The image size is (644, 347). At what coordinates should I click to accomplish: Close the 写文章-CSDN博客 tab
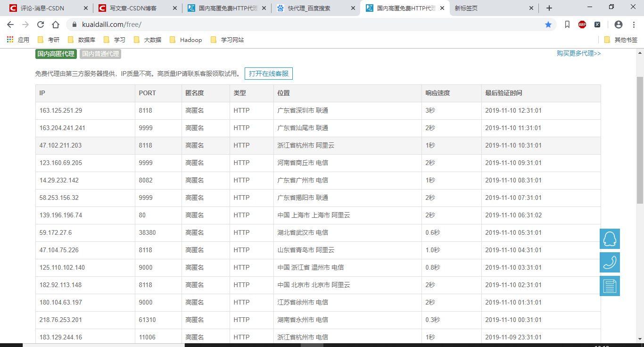pyautogui.click(x=174, y=8)
